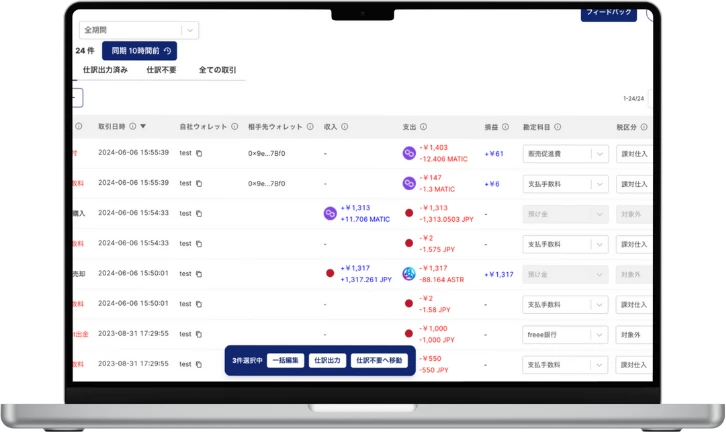Show info for 勘定科目 column

coord(557,126)
